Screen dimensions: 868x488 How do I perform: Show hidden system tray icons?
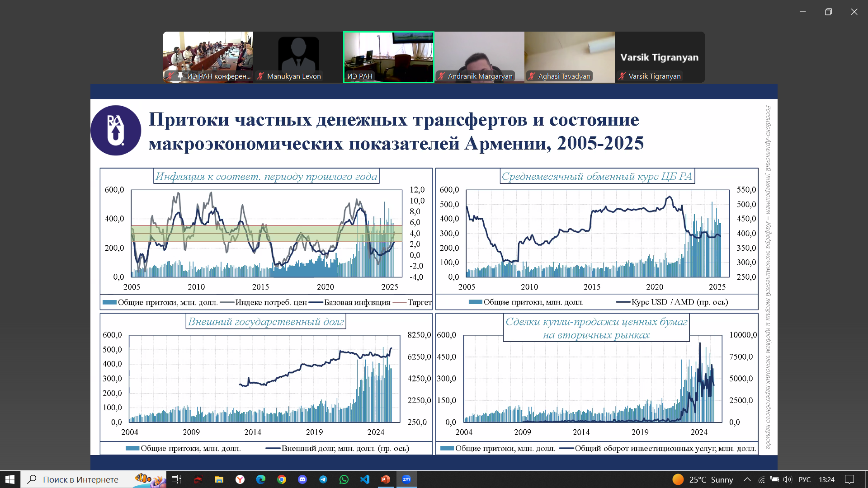coord(747,479)
